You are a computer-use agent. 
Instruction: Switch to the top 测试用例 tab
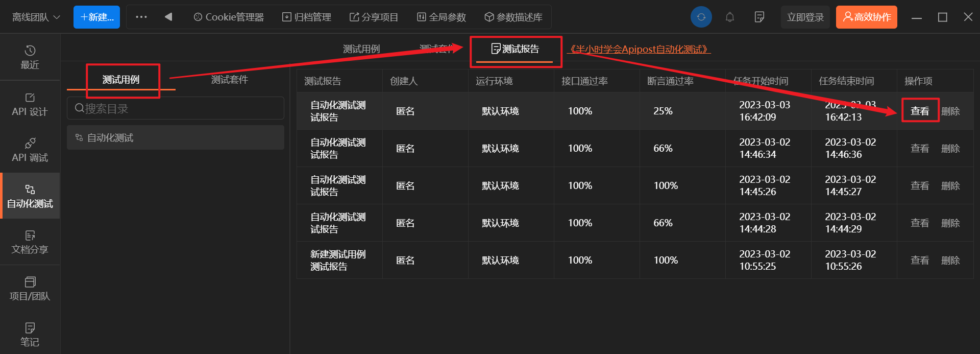pos(361,49)
